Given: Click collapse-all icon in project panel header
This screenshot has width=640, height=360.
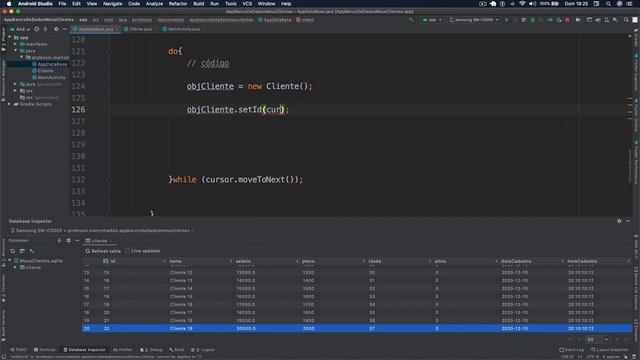Looking at the screenshot, I should (x=45, y=29).
